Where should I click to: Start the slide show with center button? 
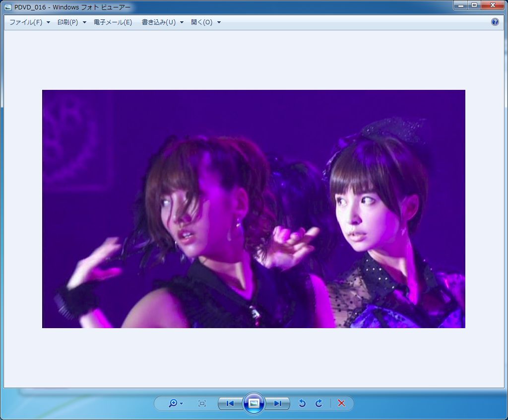coord(254,403)
